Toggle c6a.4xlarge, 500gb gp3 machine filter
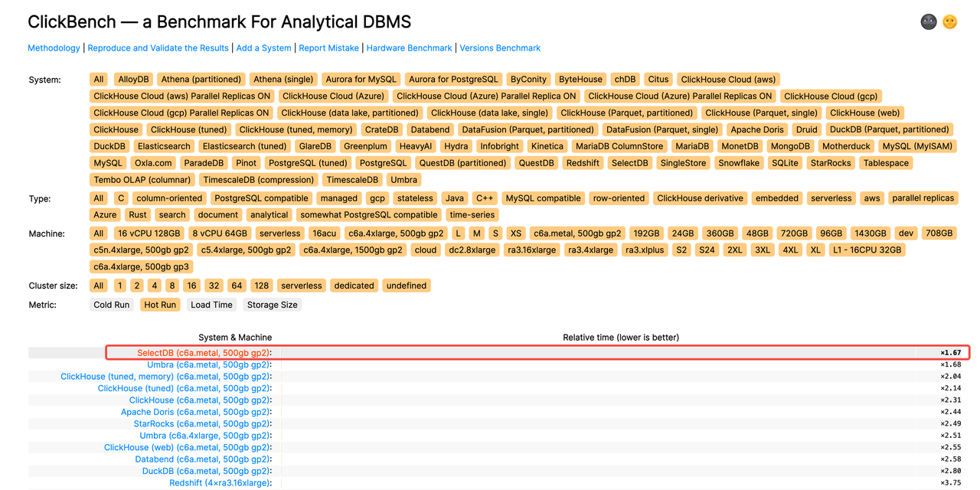980x490 pixels. coord(141,268)
